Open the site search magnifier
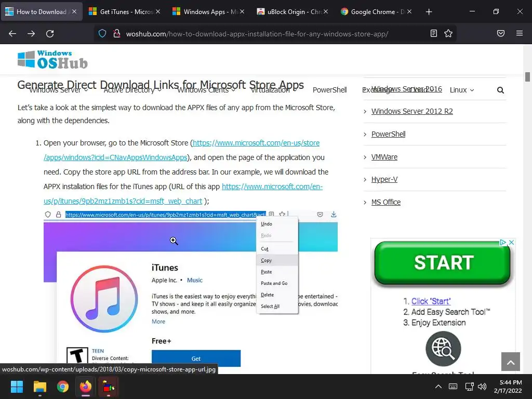 pyautogui.click(x=500, y=90)
